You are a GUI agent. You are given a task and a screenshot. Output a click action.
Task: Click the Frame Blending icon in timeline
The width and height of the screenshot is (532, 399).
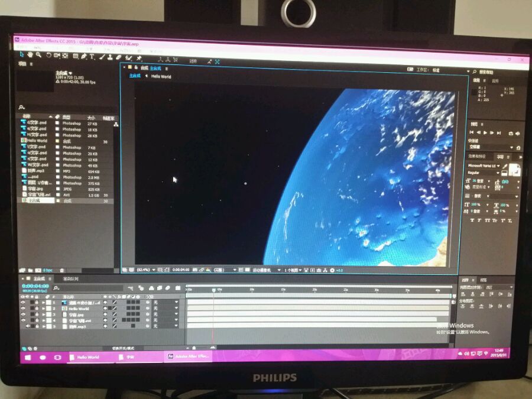159,288
